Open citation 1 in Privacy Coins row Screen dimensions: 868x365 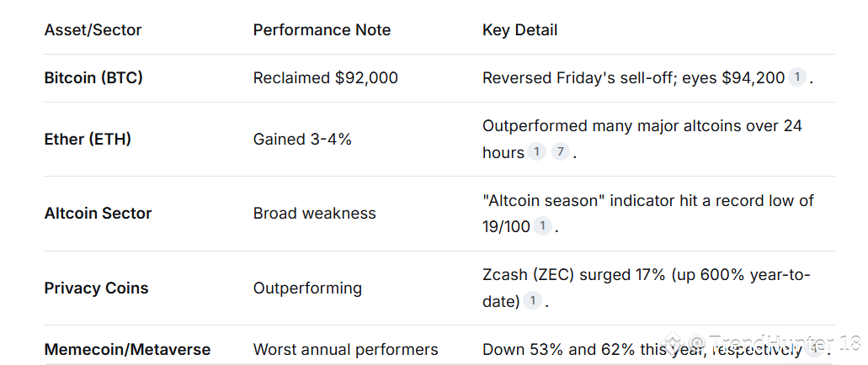point(532,301)
